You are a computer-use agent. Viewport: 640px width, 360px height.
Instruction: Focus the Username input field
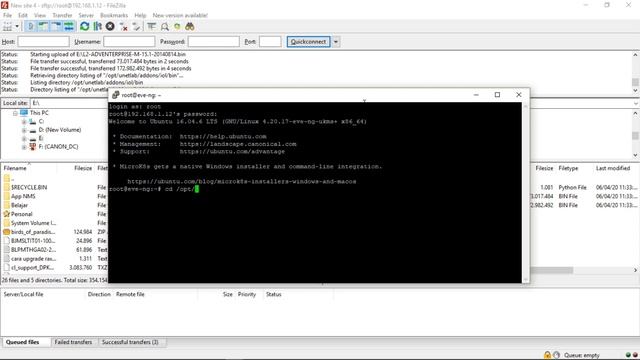tap(129, 42)
